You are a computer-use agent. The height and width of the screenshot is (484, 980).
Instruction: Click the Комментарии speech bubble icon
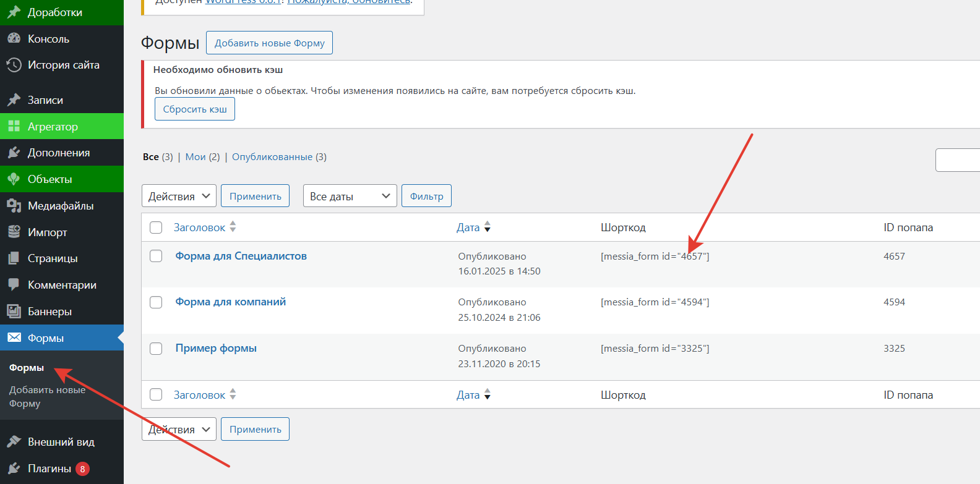[14, 285]
